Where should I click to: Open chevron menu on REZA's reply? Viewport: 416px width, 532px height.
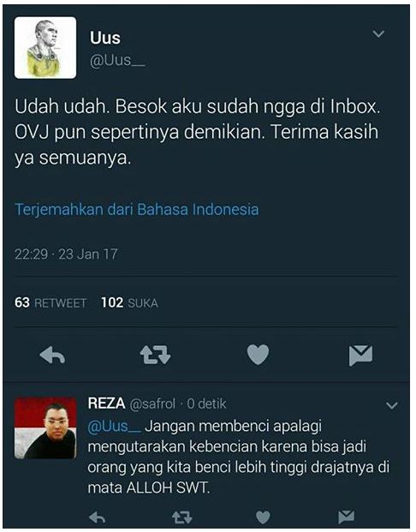click(x=391, y=405)
